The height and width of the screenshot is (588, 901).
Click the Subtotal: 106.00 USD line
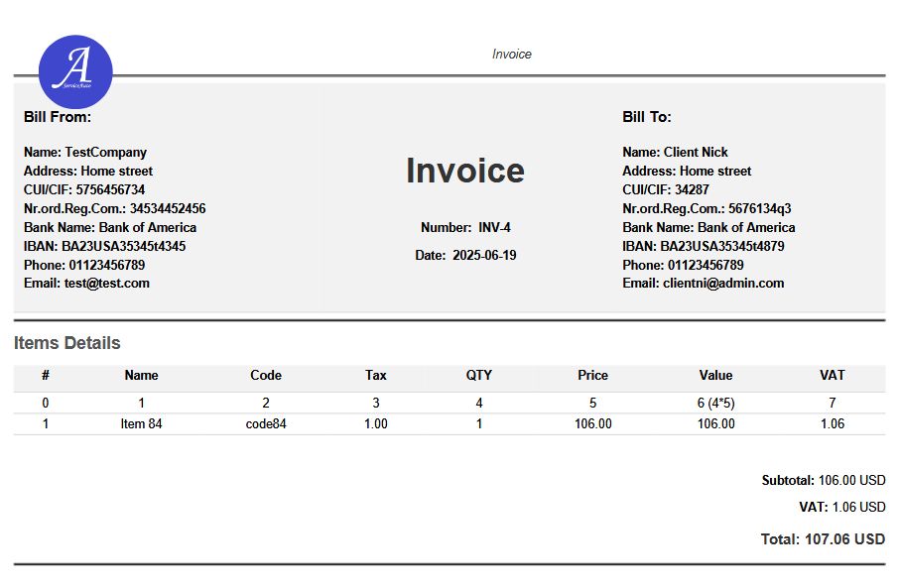pyautogui.click(x=824, y=480)
